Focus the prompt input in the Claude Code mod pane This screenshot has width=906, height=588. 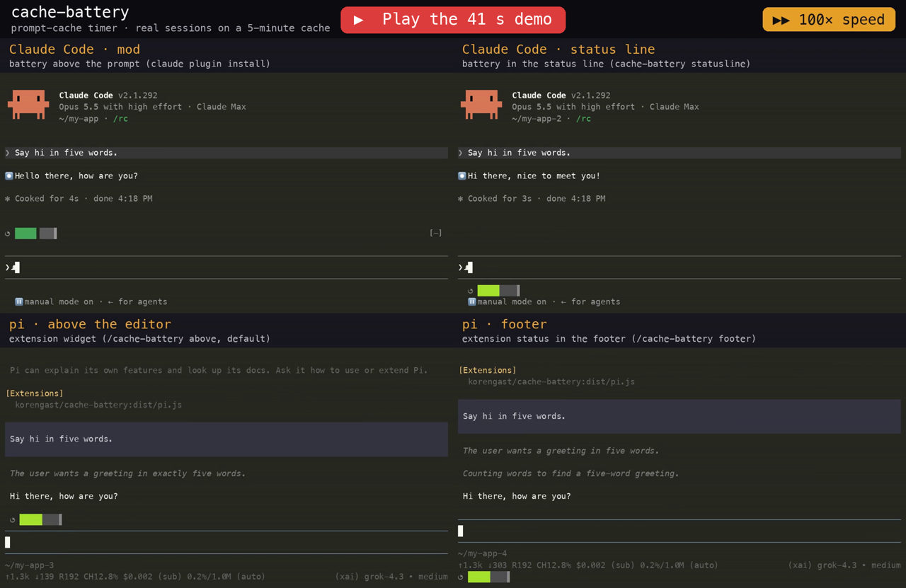pyautogui.click(x=226, y=267)
